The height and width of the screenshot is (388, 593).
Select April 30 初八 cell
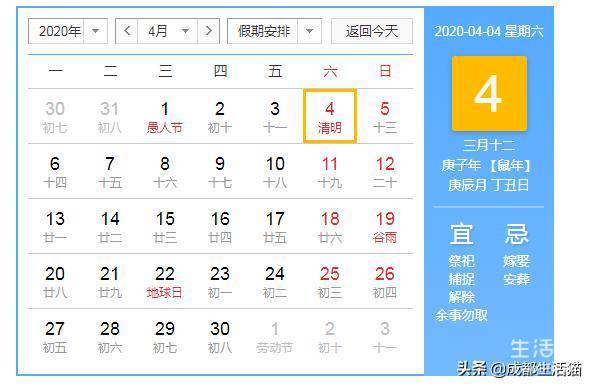pos(220,336)
